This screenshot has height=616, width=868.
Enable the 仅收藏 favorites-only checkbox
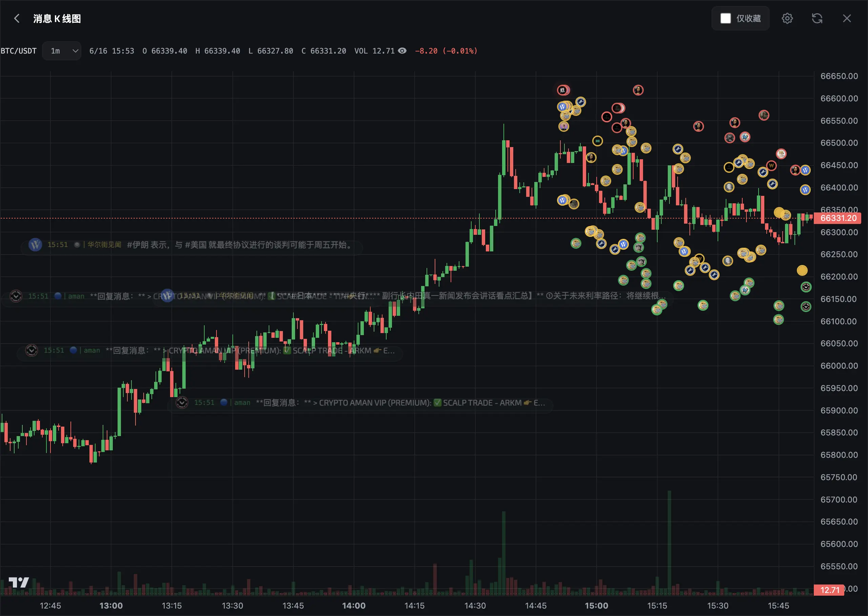point(725,18)
